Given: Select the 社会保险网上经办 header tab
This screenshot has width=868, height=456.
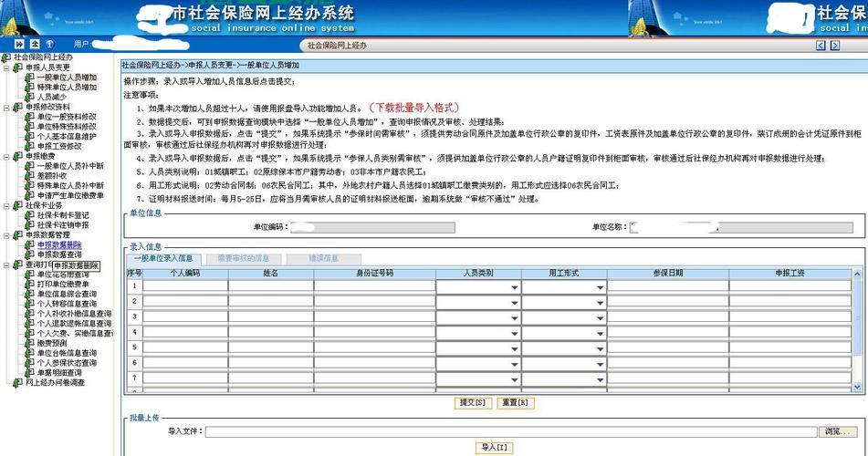Looking at the screenshot, I should (x=337, y=46).
